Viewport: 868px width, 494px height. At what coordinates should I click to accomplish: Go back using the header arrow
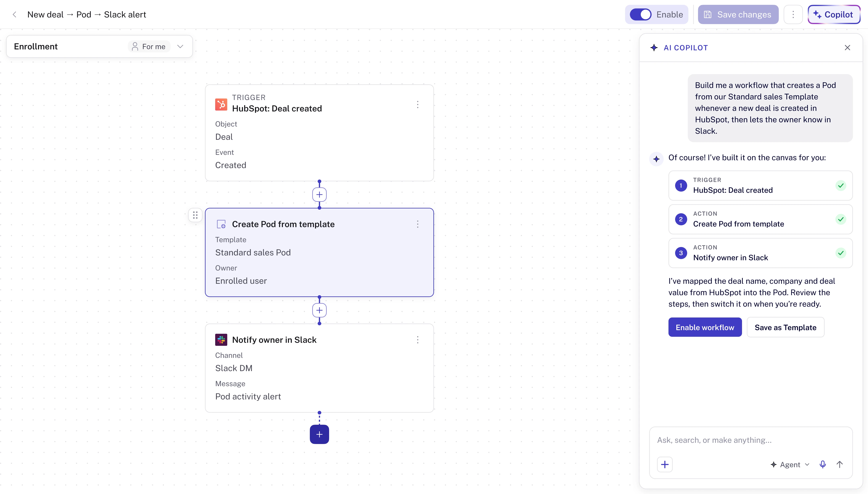pos(15,15)
